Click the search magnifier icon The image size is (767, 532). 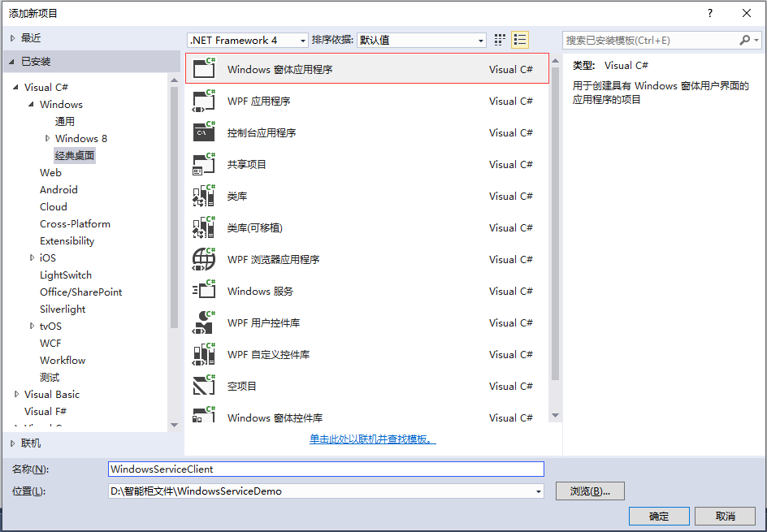click(x=744, y=40)
